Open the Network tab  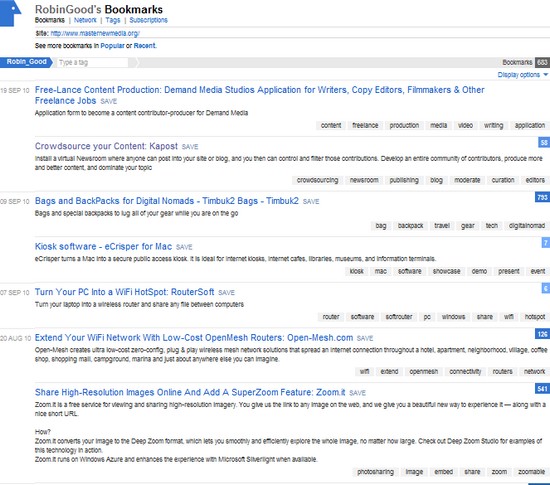point(85,20)
